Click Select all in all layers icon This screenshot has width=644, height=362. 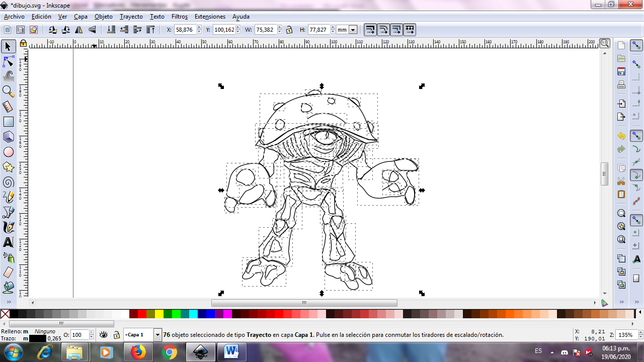pyautogui.click(x=20, y=30)
